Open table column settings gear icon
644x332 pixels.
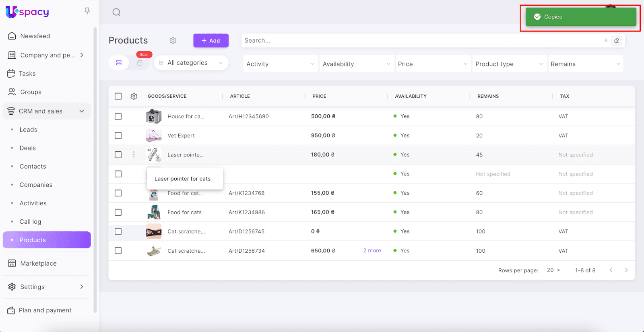point(134,96)
